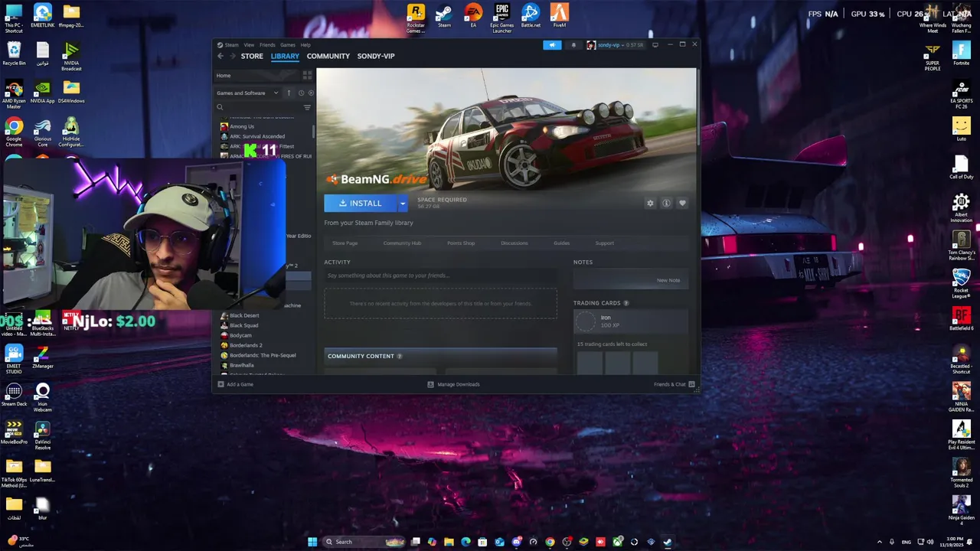The height and width of the screenshot is (551, 980).
Task: Go back with Steam's back arrow
Action: (x=220, y=56)
